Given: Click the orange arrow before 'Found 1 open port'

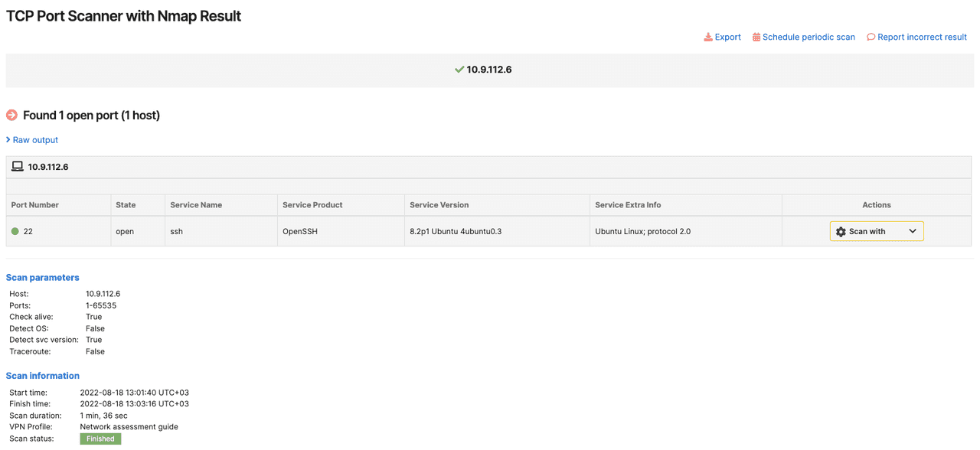Looking at the screenshot, I should pos(11,115).
